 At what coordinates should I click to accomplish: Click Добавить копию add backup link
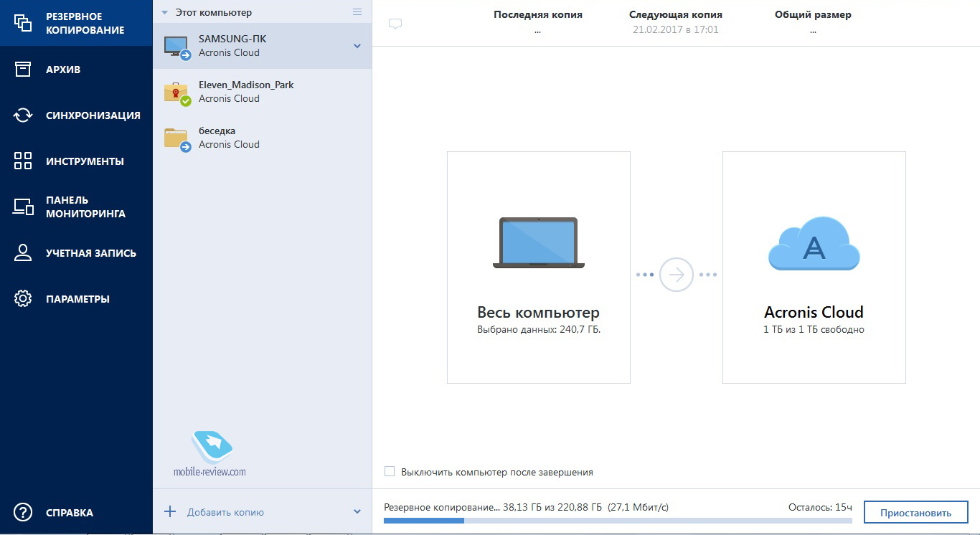tap(225, 512)
